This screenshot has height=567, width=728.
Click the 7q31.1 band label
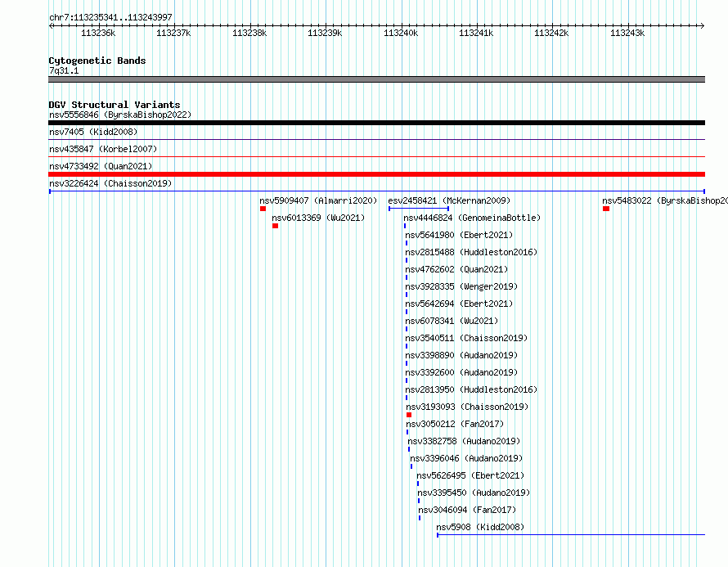64,70
